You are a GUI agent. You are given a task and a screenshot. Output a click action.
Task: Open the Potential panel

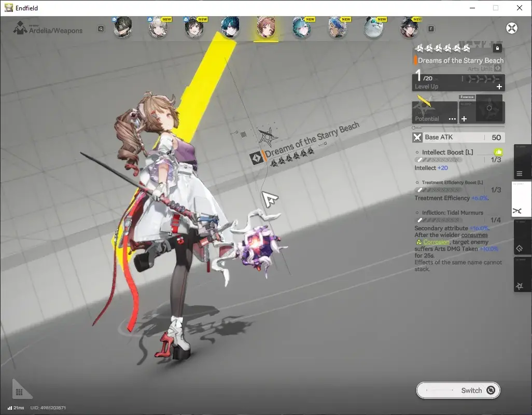pyautogui.click(x=435, y=112)
